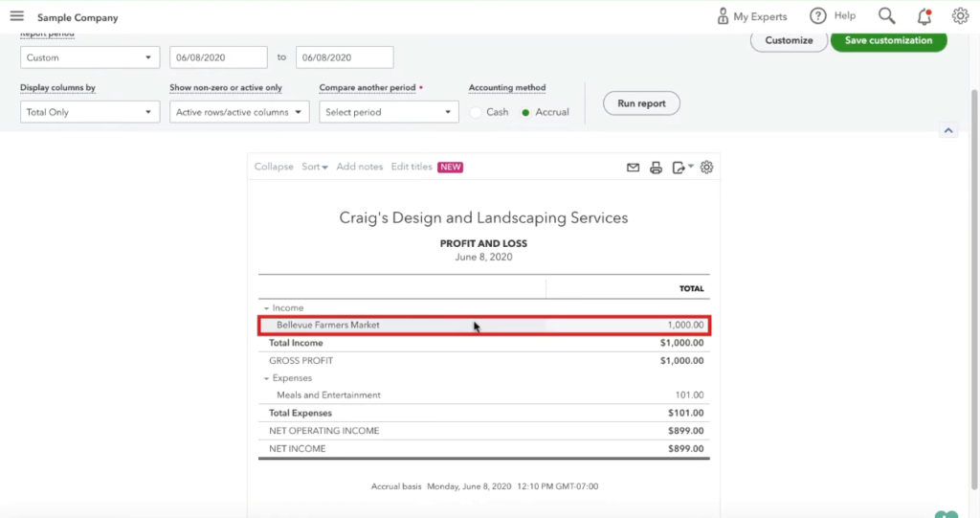Print the Profit and Loss report
980x518 pixels.
click(656, 168)
